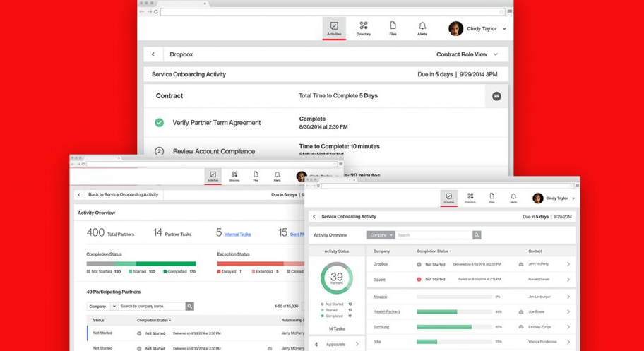This screenshot has width=644, height=351.
Task: Click the Contact column header
Action: [x=535, y=251]
